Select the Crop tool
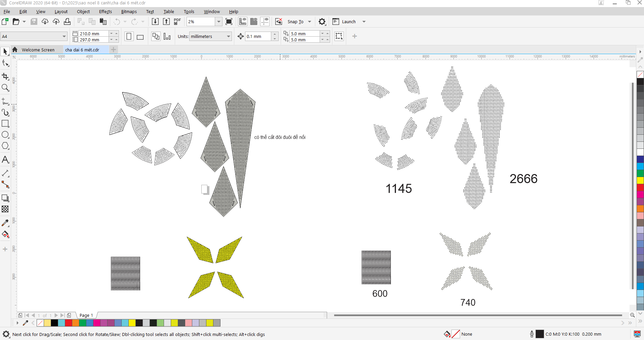This screenshot has height=340, width=644. click(5, 77)
